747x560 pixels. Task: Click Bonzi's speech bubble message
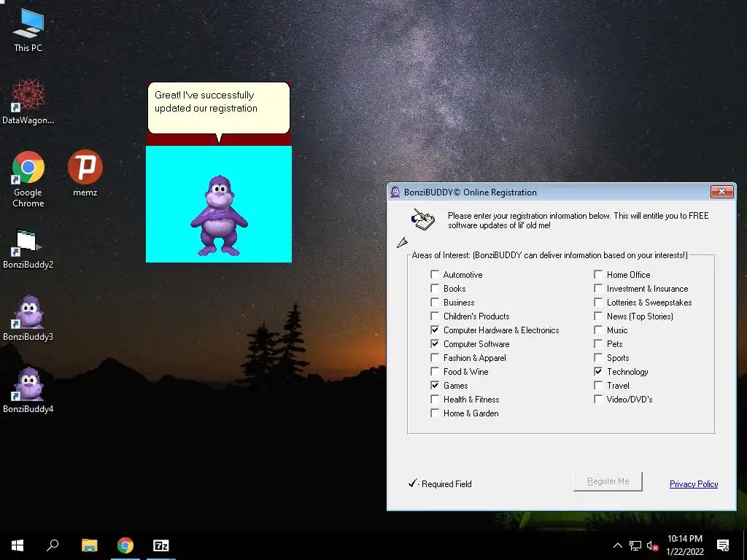pos(219,108)
